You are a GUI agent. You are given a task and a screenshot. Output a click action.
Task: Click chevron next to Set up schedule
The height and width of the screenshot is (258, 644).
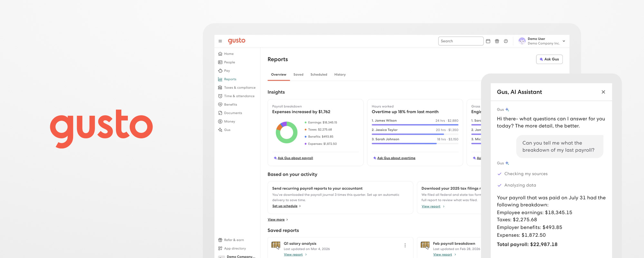pos(300,206)
